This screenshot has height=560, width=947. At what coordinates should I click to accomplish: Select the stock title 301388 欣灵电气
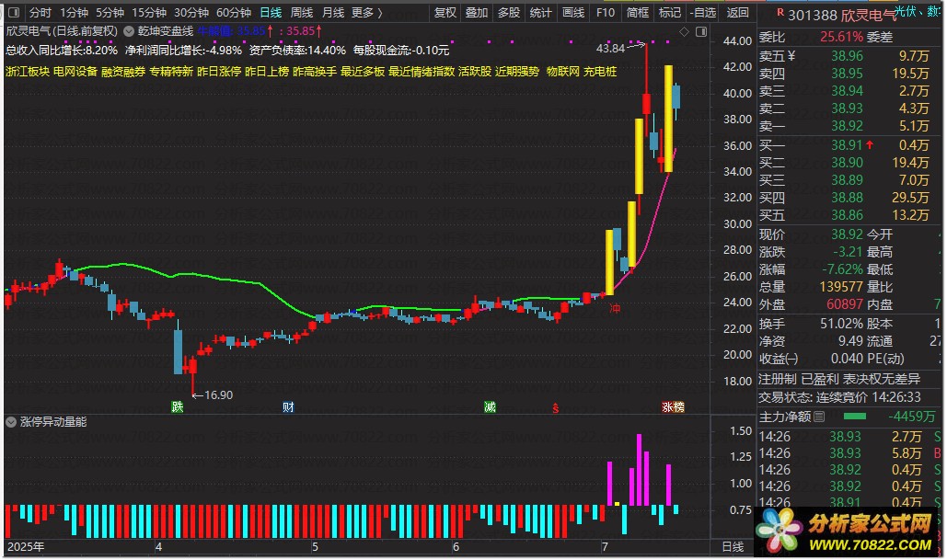842,15
